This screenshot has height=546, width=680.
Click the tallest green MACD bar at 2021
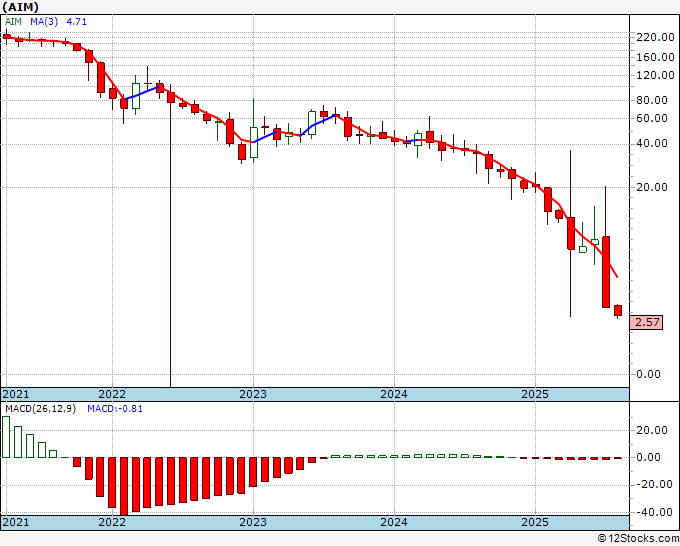coord(6,437)
